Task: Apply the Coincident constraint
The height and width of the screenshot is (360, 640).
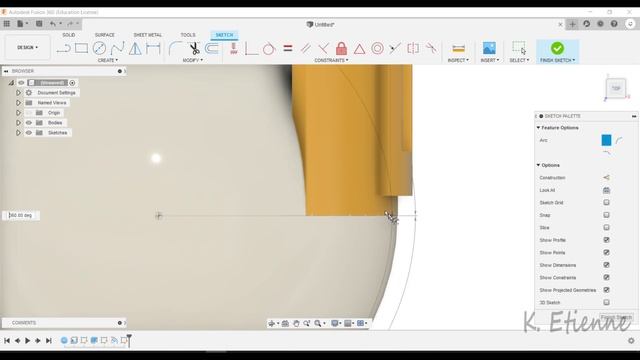Action: pyautogui.click(x=251, y=49)
